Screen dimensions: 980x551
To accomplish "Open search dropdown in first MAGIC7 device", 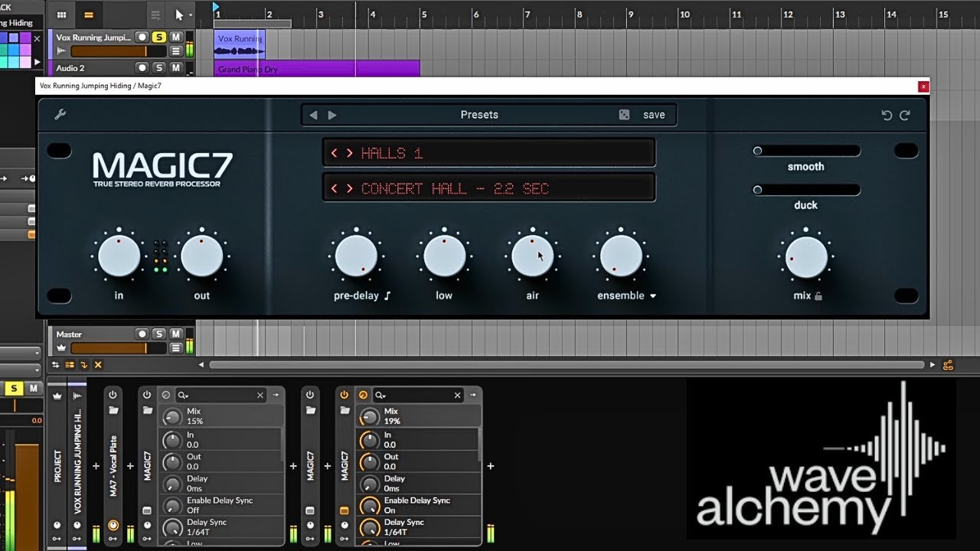I will point(183,396).
